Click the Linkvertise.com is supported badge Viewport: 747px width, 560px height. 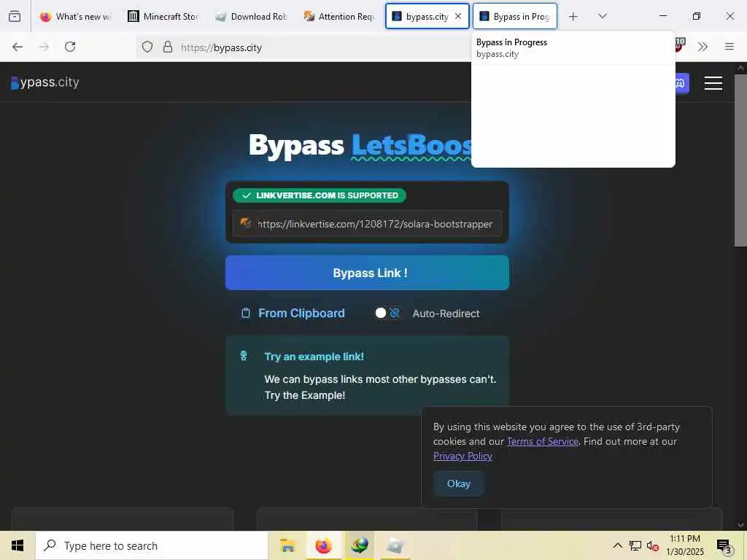pyautogui.click(x=320, y=195)
